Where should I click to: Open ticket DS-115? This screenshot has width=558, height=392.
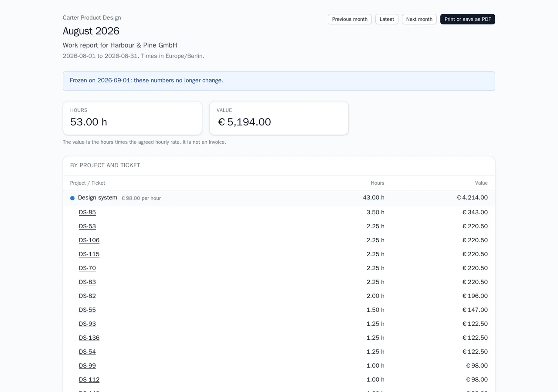pyautogui.click(x=89, y=254)
